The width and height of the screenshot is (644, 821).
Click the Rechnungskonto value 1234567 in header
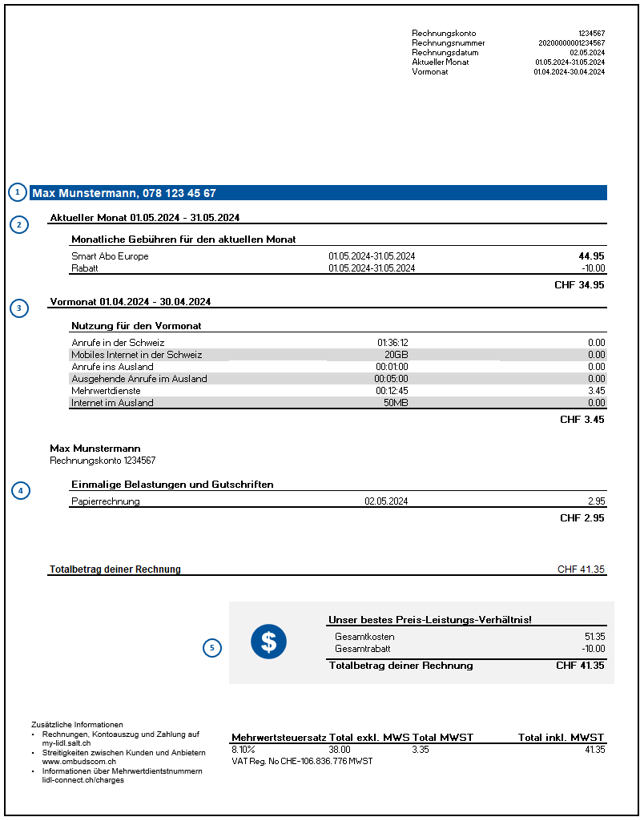click(x=592, y=34)
